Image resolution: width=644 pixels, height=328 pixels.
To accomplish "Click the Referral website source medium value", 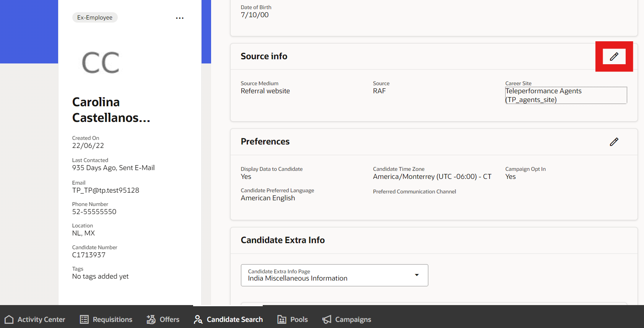I will pos(265,91).
